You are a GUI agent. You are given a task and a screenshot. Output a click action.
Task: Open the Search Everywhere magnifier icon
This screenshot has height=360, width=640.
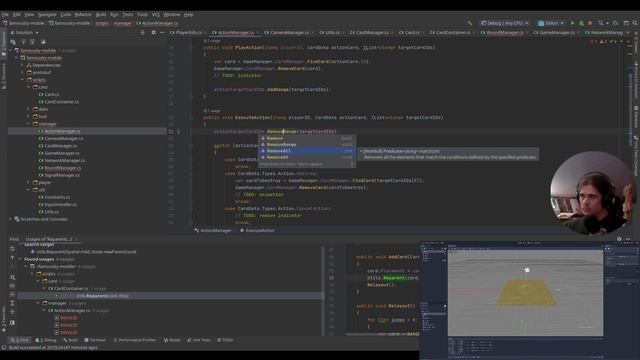click(x=635, y=23)
